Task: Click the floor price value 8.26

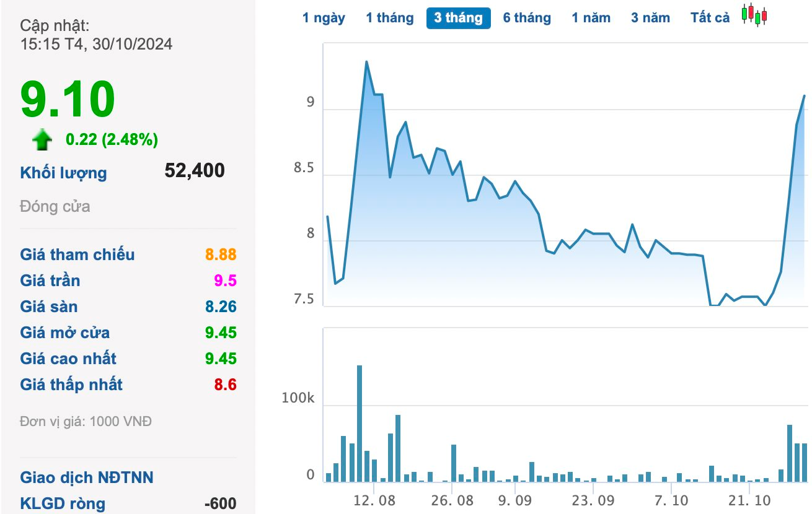Action: pyautogui.click(x=221, y=307)
